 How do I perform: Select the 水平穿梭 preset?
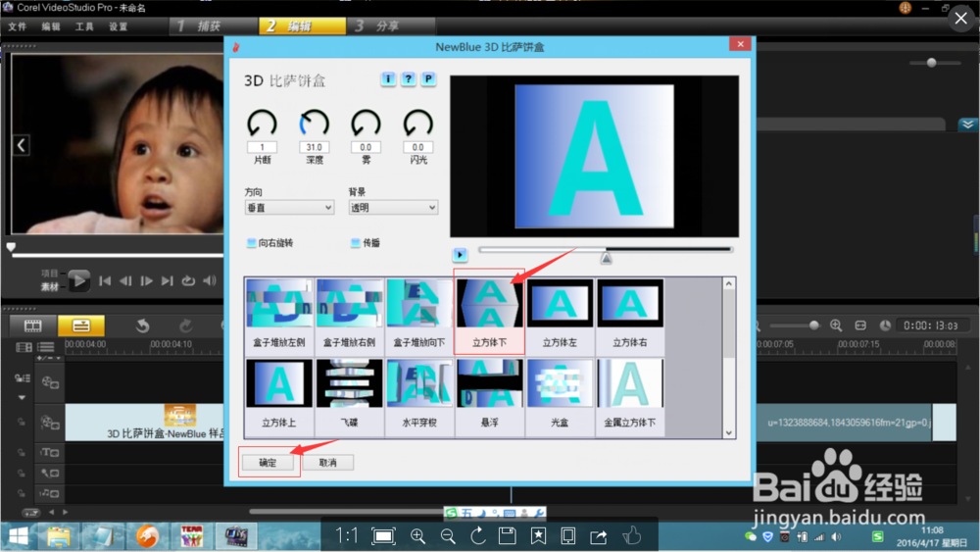[419, 395]
